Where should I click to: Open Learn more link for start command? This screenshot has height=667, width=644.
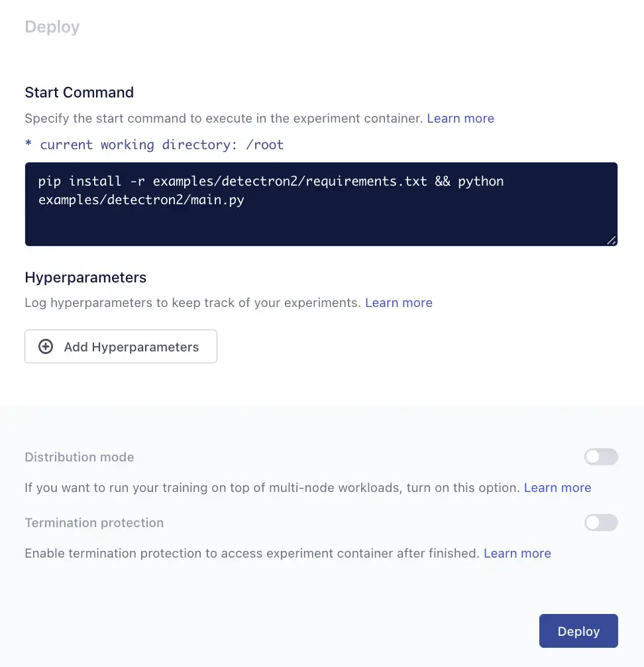click(x=460, y=119)
